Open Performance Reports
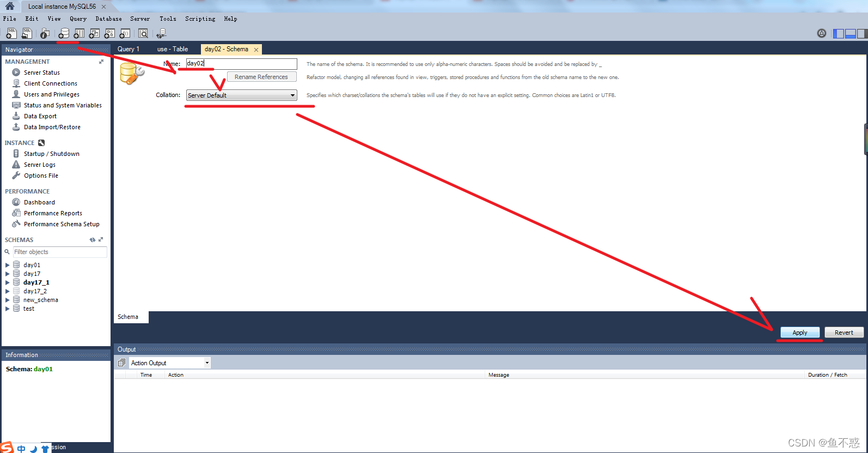The height and width of the screenshot is (453, 868). pyautogui.click(x=53, y=213)
